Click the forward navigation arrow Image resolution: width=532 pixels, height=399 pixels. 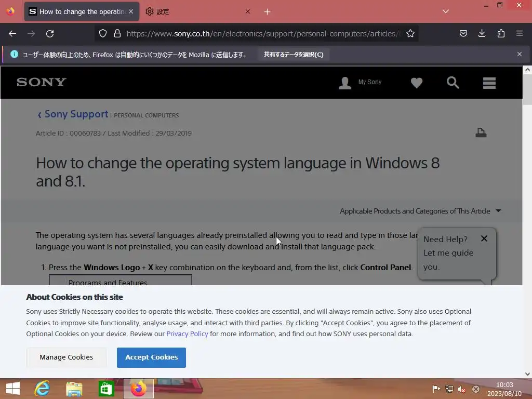pyautogui.click(x=31, y=34)
